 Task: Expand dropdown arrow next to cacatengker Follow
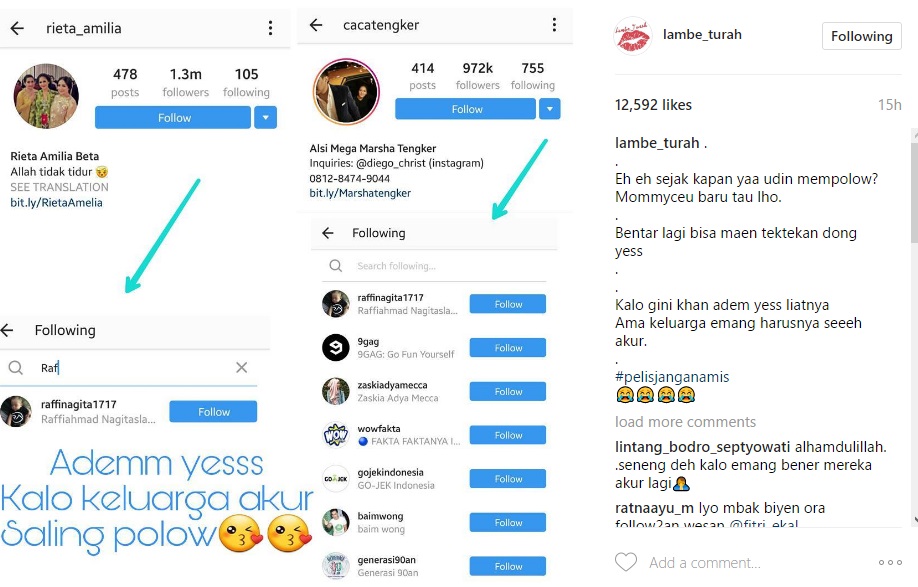549,109
